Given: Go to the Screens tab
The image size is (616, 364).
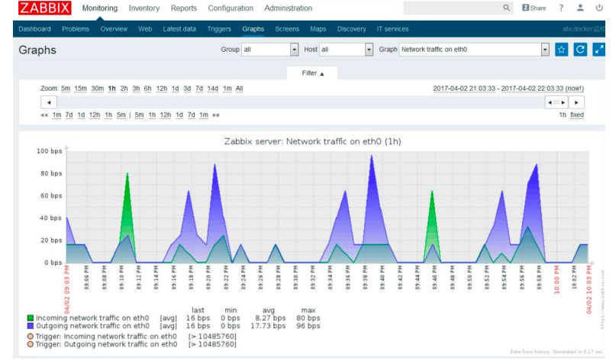Looking at the screenshot, I should click(287, 29).
